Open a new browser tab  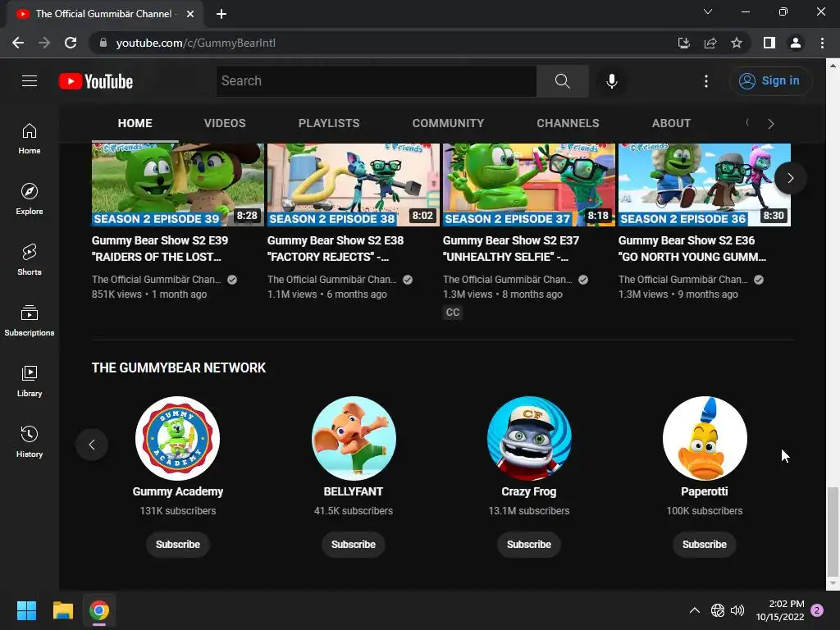coord(221,14)
